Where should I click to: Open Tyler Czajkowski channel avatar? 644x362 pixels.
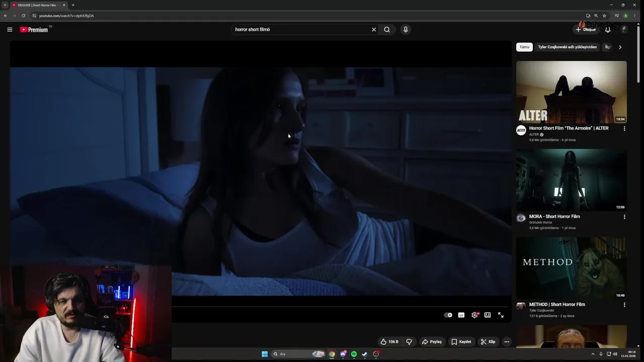[x=521, y=306]
